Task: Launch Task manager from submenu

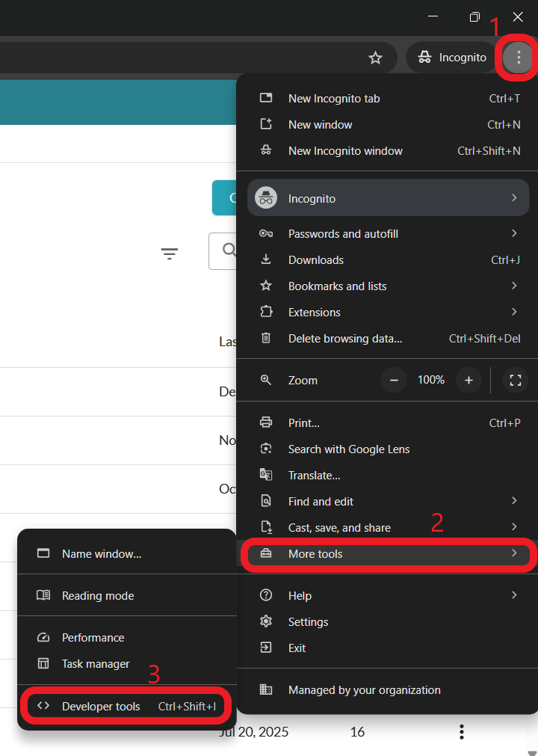Action: [x=127, y=663]
